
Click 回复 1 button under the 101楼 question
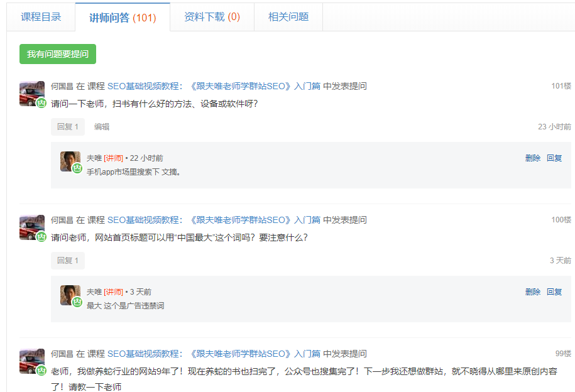coord(68,127)
